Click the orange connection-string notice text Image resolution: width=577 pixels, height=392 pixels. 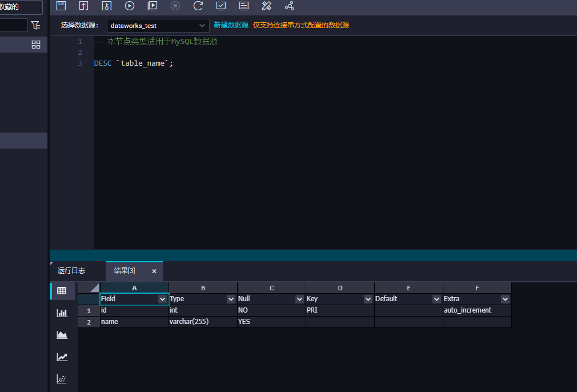pos(300,25)
